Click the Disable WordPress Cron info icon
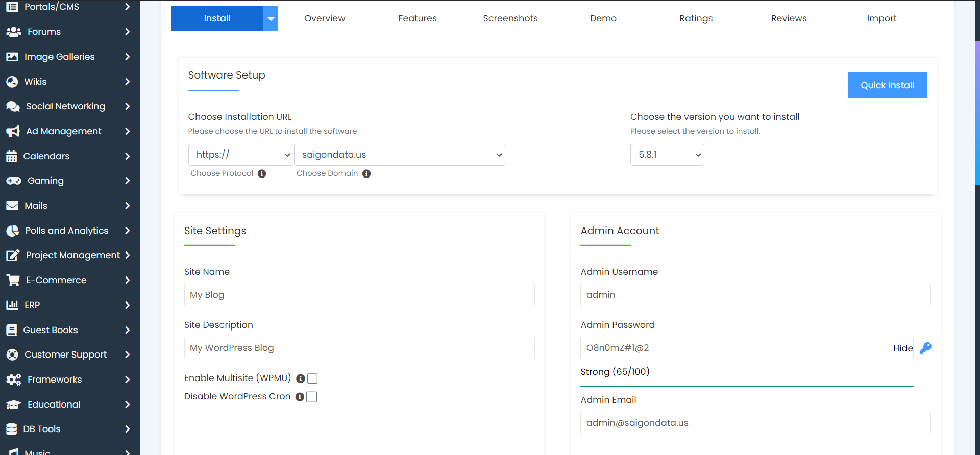The width and height of the screenshot is (980, 455). 300,397
